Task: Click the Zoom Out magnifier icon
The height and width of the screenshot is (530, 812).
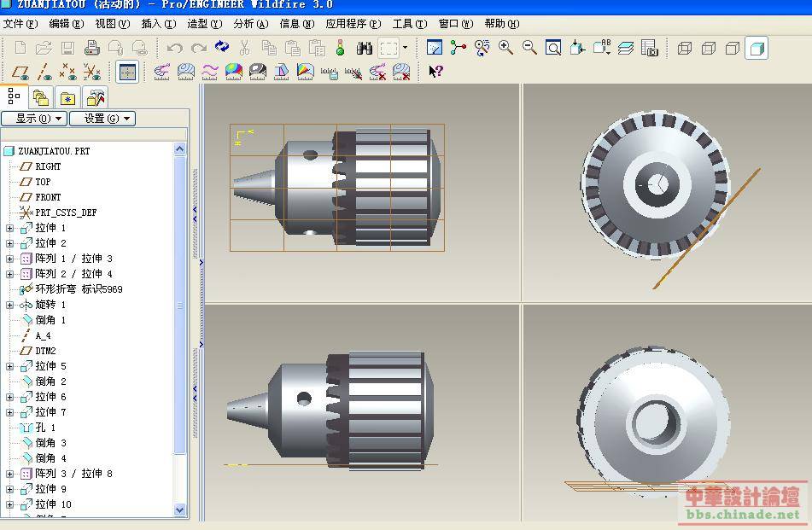Action: tap(529, 48)
